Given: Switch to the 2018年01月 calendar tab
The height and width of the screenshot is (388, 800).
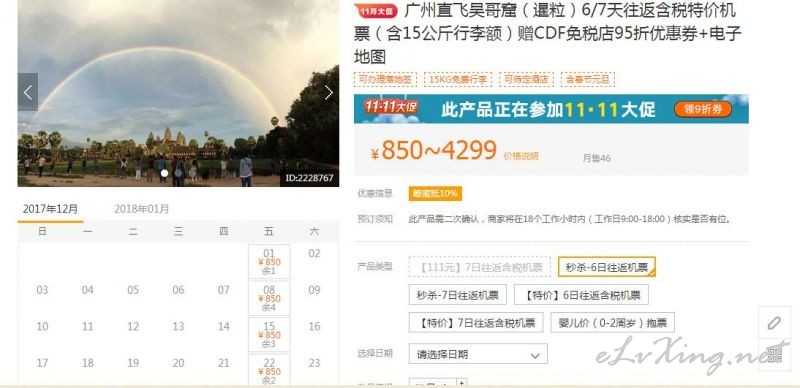Looking at the screenshot, I should pyautogui.click(x=141, y=209).
